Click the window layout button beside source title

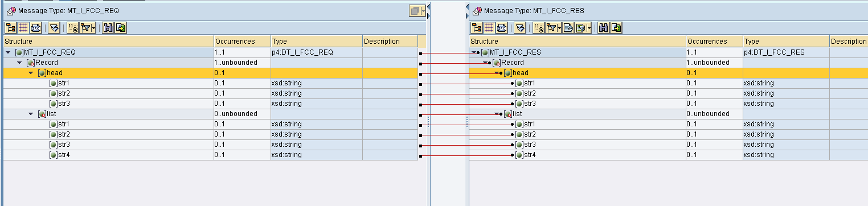click(417, 11)
